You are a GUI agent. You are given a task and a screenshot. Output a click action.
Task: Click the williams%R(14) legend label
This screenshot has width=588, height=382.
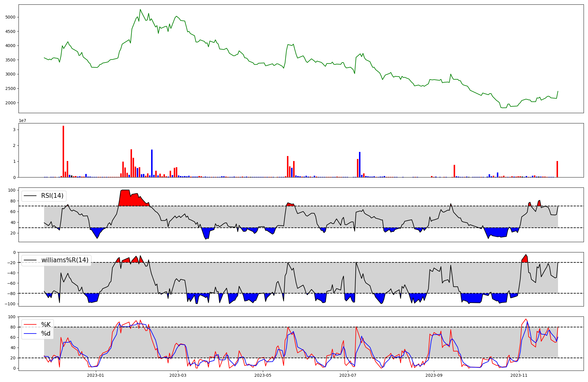tap(65, 260)
